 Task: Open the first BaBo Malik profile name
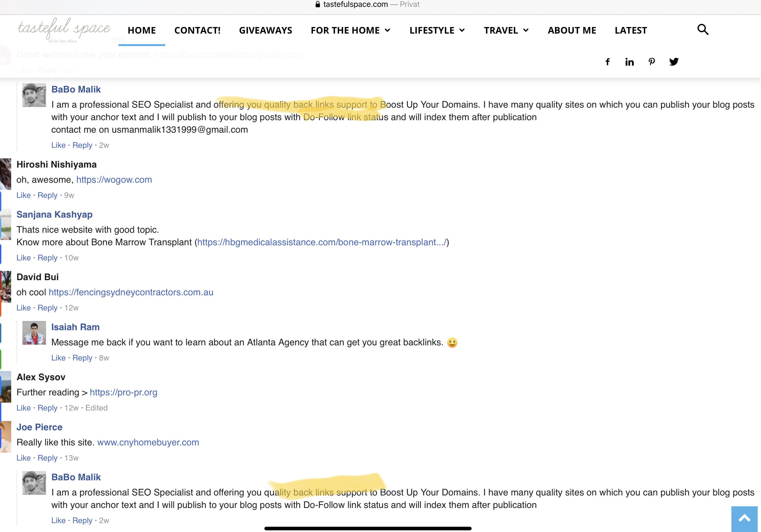coord(76,90)
